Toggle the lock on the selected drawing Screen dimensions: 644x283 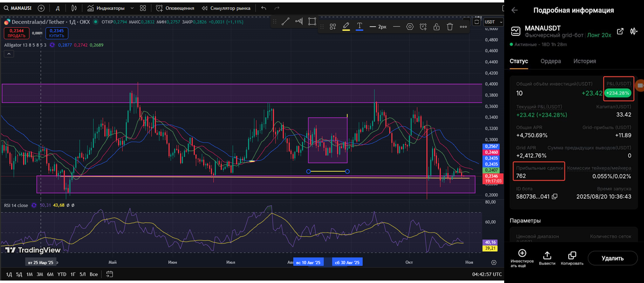pos(437,27)
